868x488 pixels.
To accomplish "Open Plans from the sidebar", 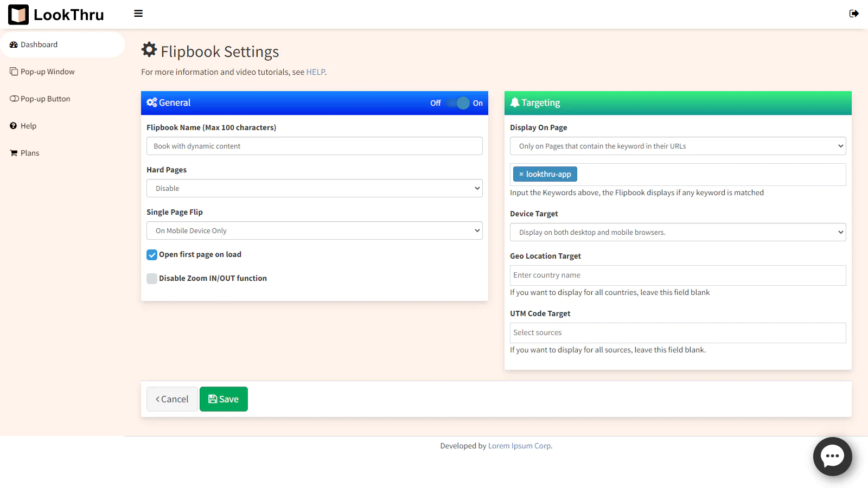I will (x=30, y=153).
